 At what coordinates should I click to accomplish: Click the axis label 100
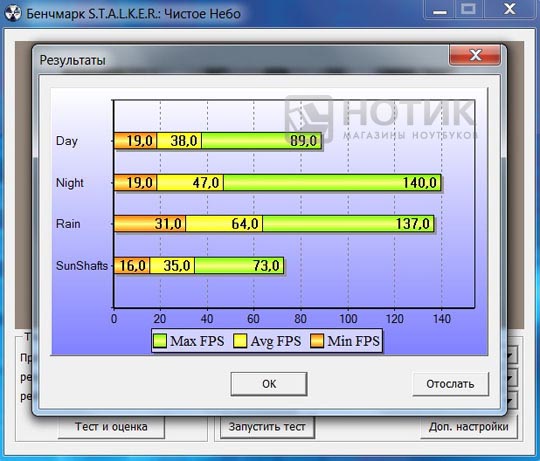point(348,319)
